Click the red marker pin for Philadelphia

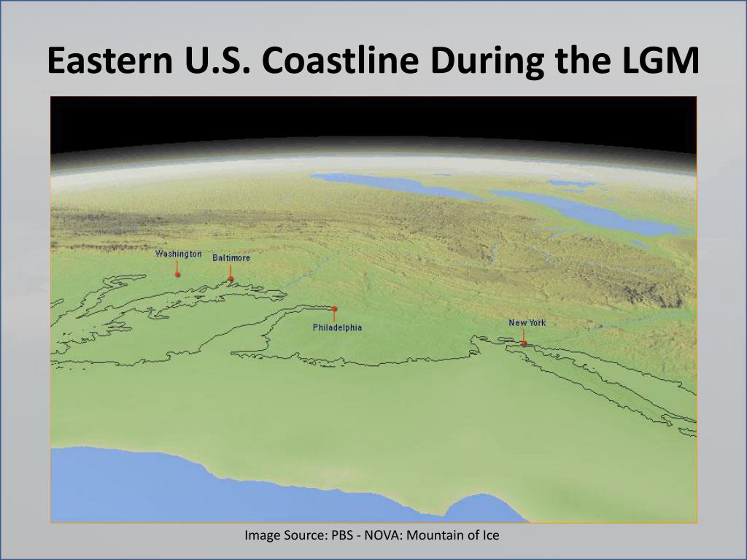334,308
